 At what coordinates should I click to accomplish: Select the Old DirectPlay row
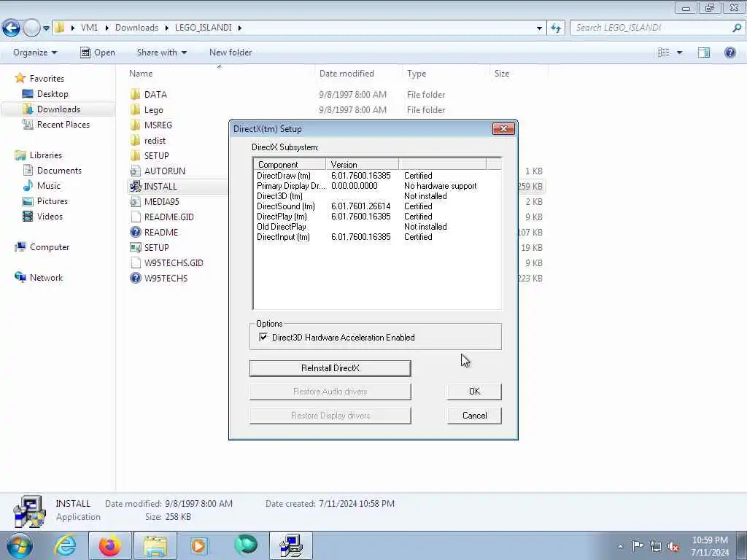coord(376,227)
